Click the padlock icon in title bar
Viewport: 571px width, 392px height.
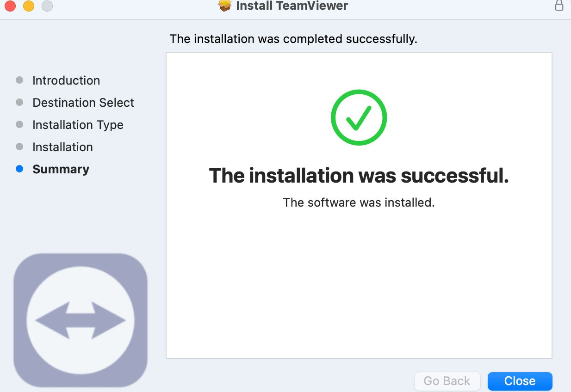559,6
